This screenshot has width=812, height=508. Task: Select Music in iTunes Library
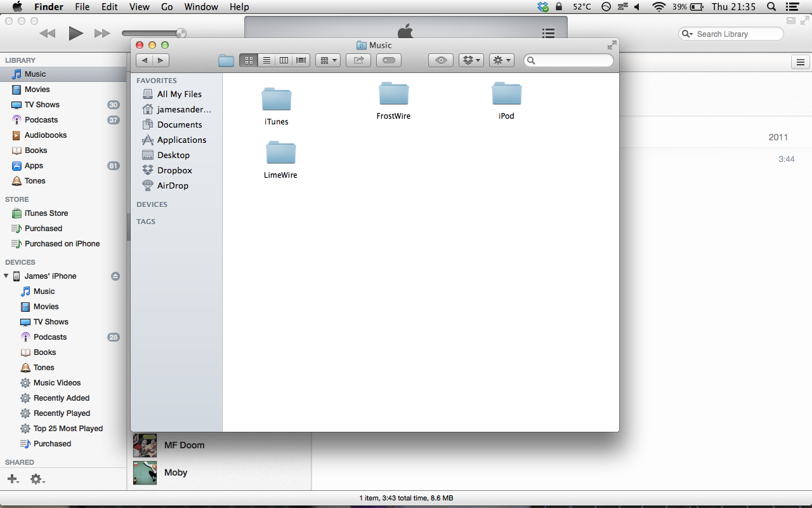click(63, 74)
